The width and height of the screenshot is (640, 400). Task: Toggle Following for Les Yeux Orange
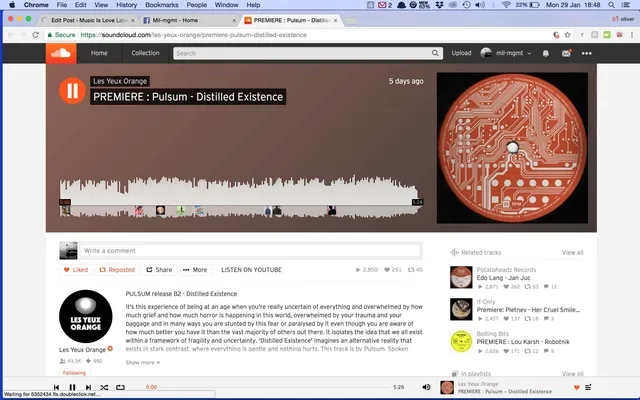tap(74, 373)
